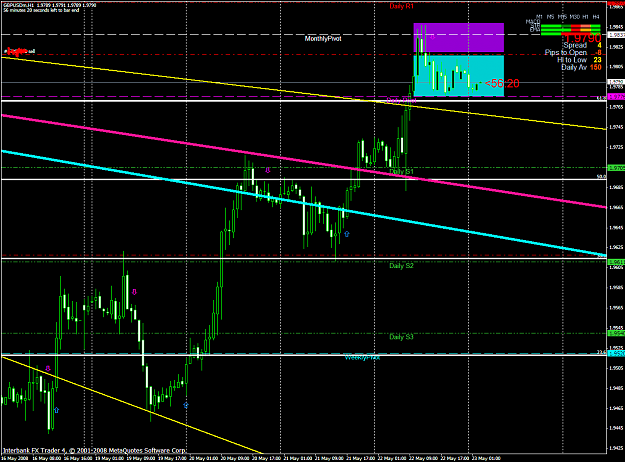Viewport: 625px width, 462px height.
Task: Click the 23 May 01:00 time label
Action: (486, 458)
